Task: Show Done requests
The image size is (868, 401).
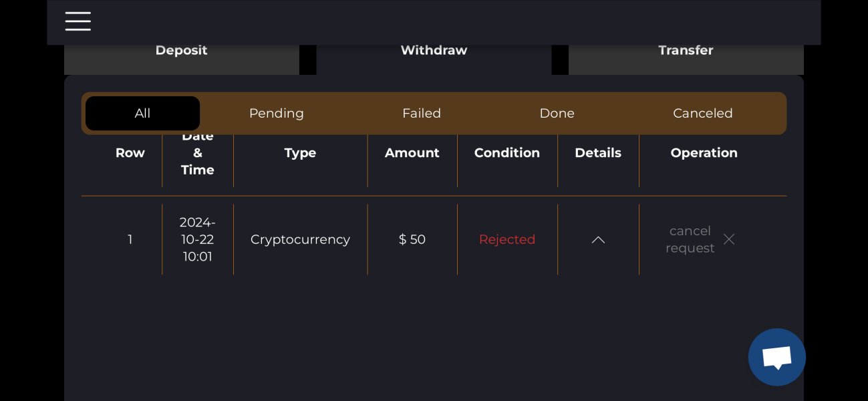Action: (x=557, y=114)
